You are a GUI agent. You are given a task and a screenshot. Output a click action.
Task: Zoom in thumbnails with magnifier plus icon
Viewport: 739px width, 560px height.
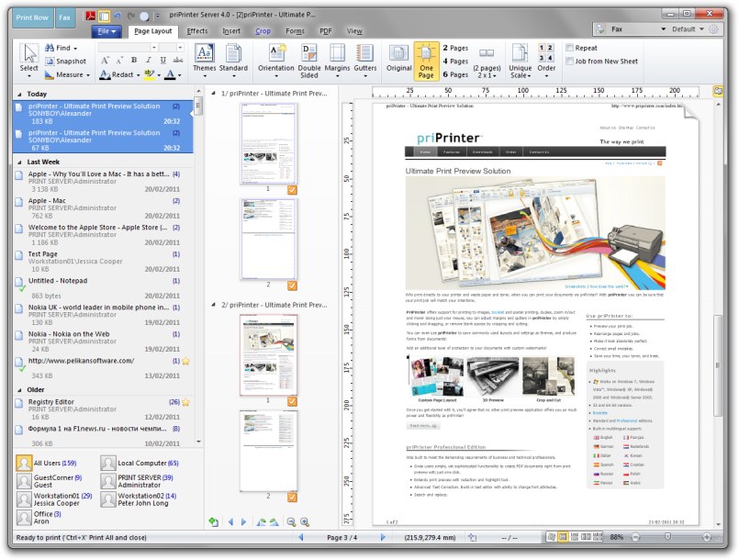click(305, 521)
